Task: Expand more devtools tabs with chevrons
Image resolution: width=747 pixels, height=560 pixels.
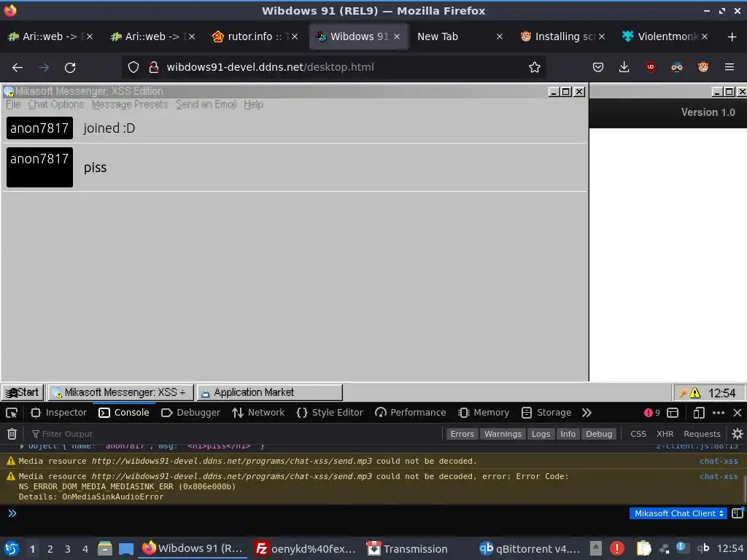Action: tap(587, 413)
